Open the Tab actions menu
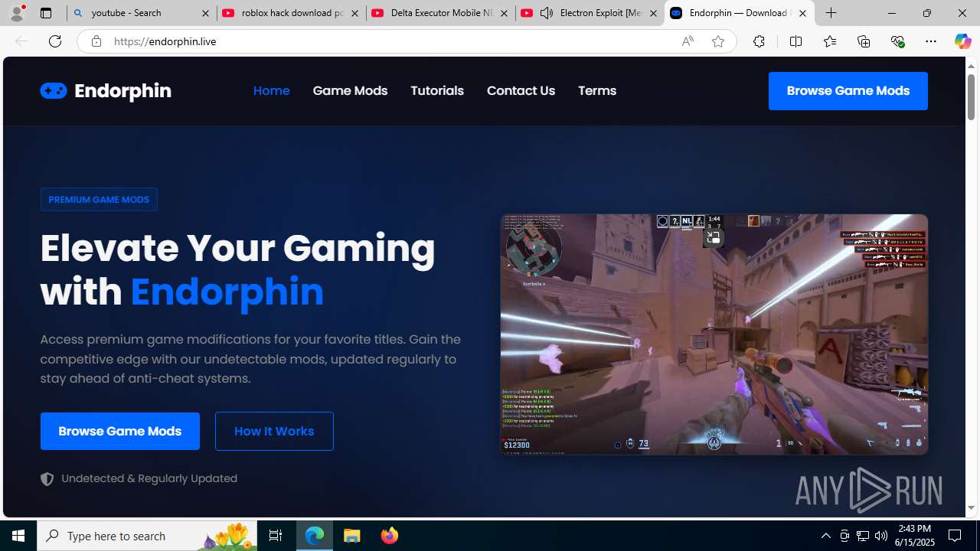980x551 pixels. (46, 13)
